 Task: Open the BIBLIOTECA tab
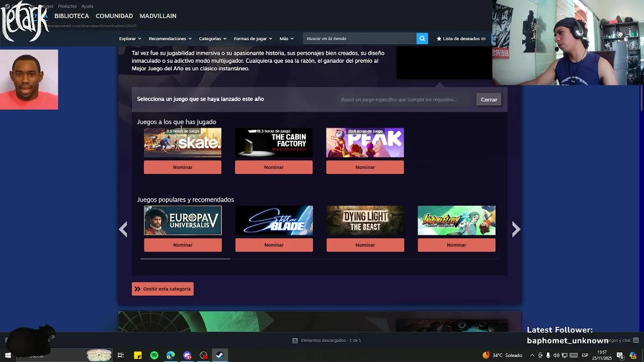pos(71,16)
